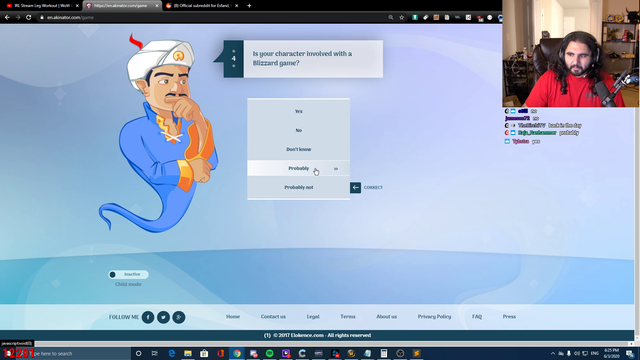The height and width of the screenshot is (360, 640).
Task: Open the Calculator on the taskbar
Action: pos(384,353)
